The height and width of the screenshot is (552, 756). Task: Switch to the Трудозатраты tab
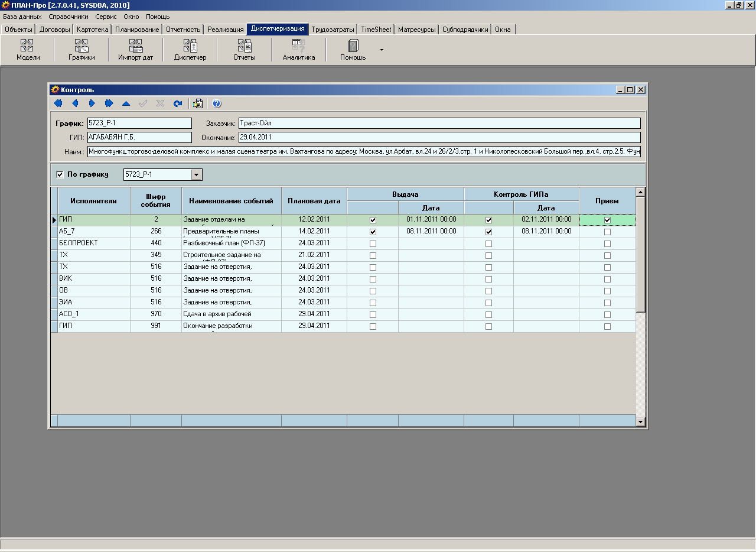pyautogui.click(x=333, y=29)
